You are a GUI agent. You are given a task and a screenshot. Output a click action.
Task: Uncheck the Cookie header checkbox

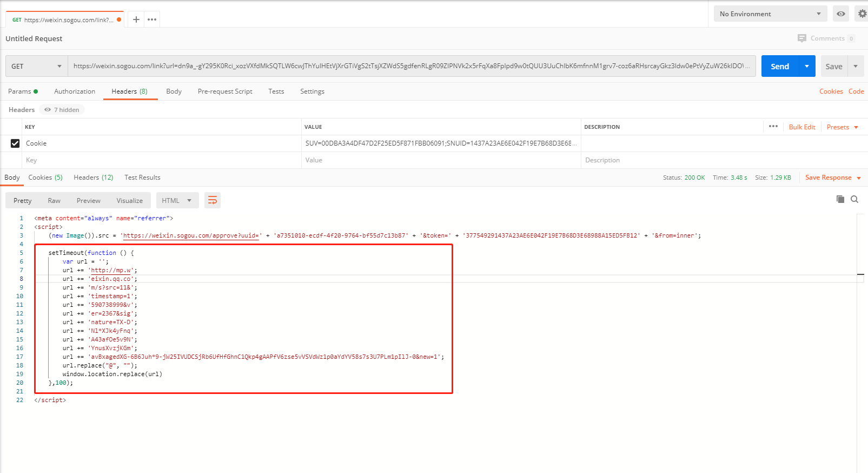15,143
